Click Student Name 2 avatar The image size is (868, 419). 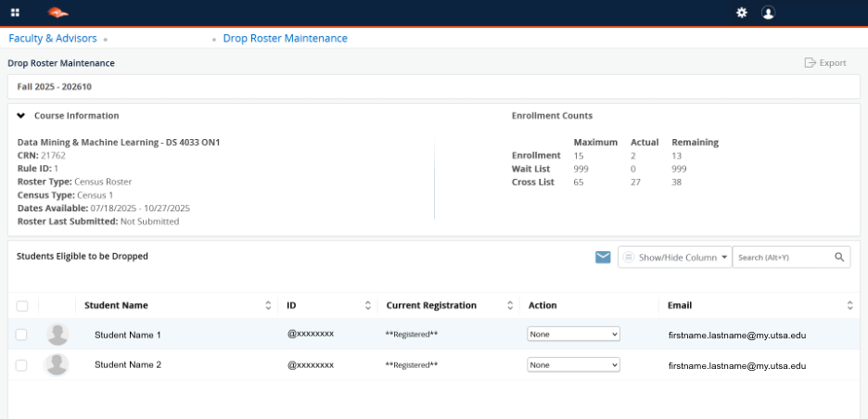(x=57, y=365)
